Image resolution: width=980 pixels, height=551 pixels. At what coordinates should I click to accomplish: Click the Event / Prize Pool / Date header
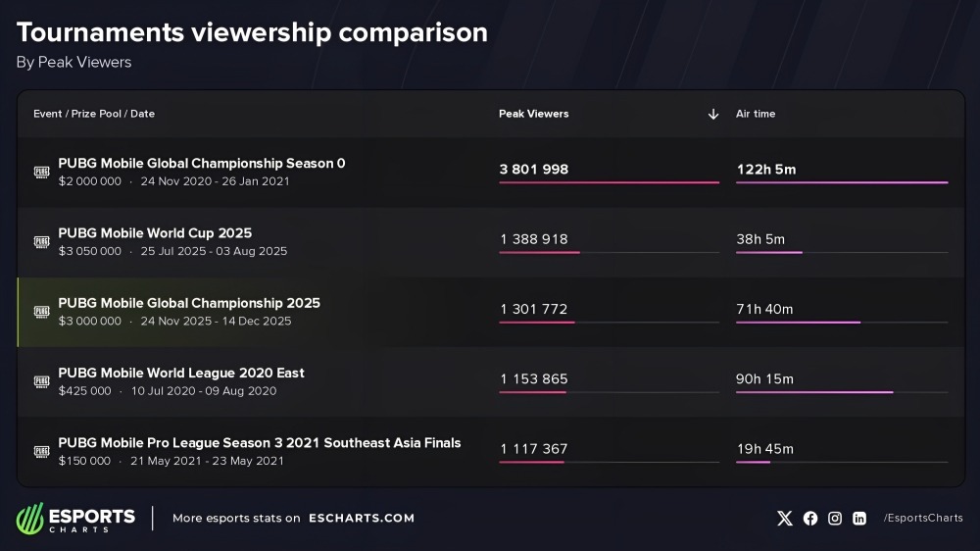[94, 114]
